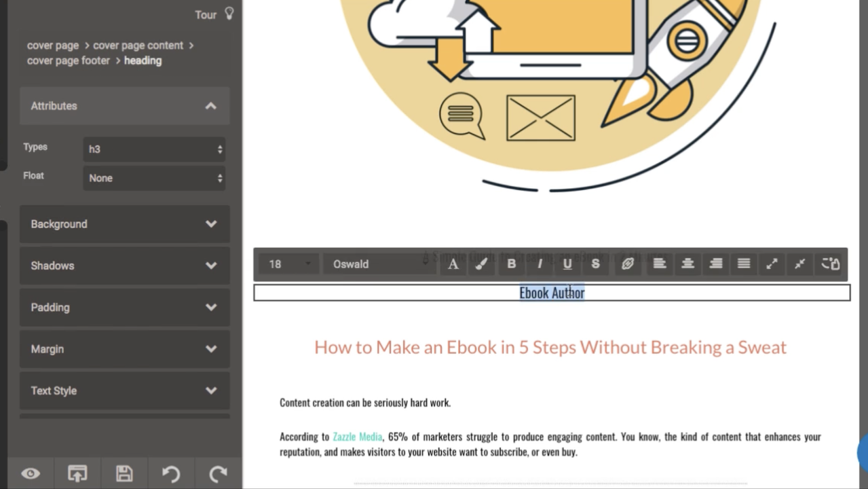
Task: Expand the Text Style section
Action: click(x=124, y=391)
